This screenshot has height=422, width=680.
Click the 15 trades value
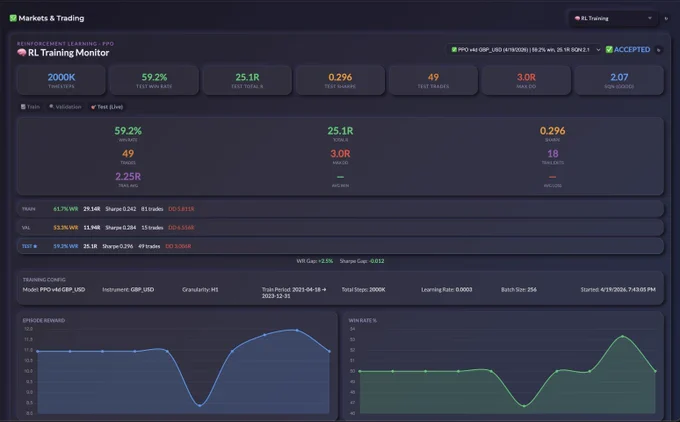[152, 228]
